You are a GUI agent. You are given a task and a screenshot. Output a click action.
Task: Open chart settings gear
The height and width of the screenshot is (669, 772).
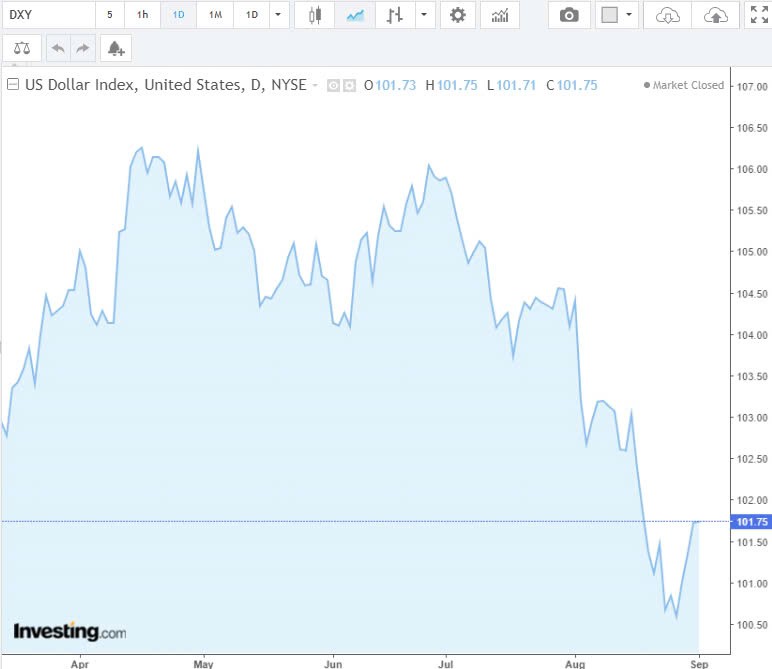[458, 15]
